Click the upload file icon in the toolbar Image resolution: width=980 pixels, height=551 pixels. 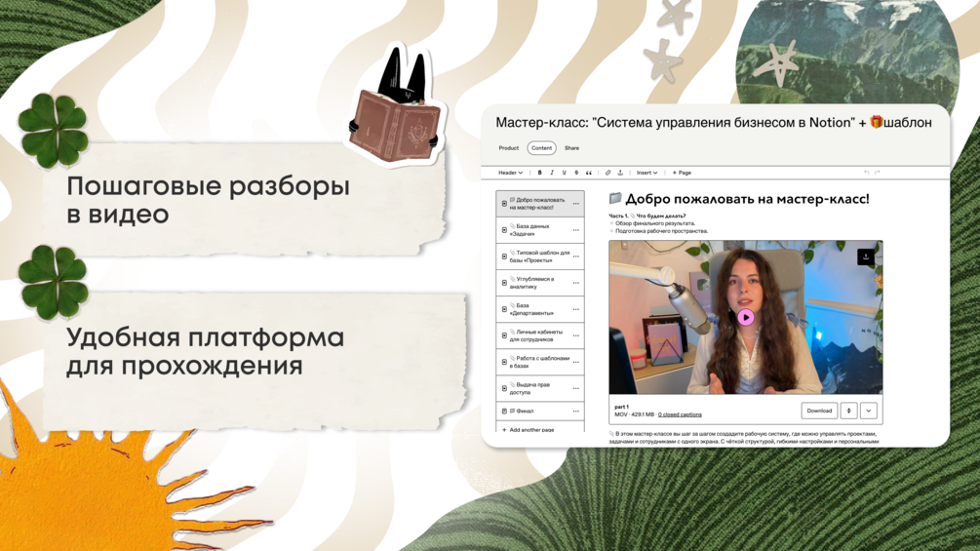620,173
